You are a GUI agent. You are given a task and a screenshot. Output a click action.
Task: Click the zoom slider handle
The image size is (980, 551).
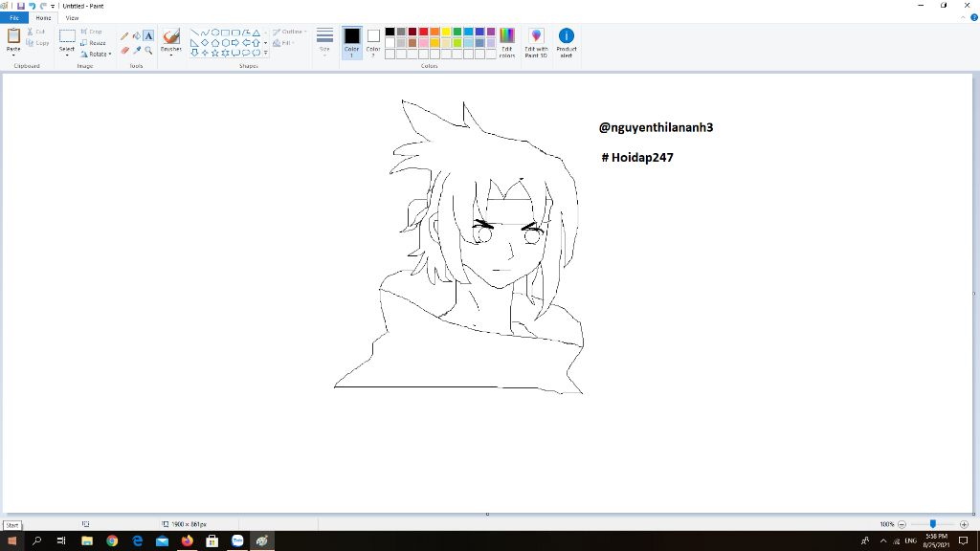(x=932, y=524)
